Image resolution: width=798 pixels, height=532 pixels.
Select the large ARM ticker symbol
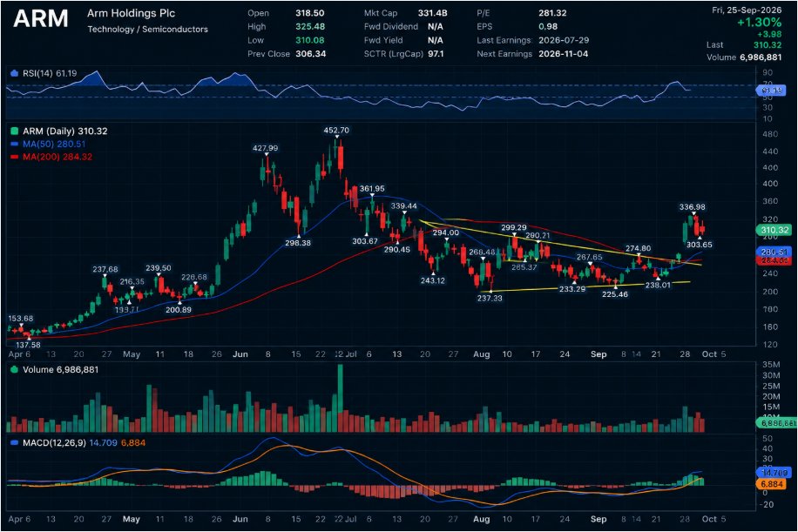pyautogui.click(x=41, y=19)
